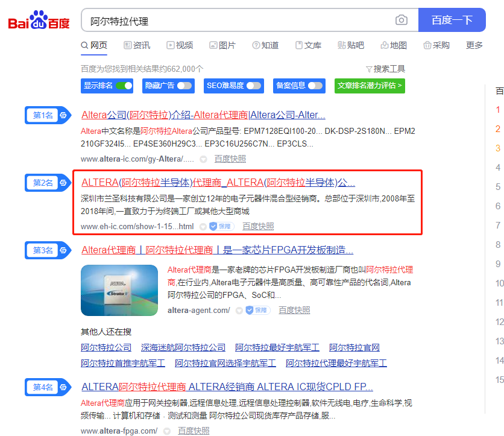Open second result ALTERA半导体代理商 title link

pyautogui.click(x=218, y=182)
